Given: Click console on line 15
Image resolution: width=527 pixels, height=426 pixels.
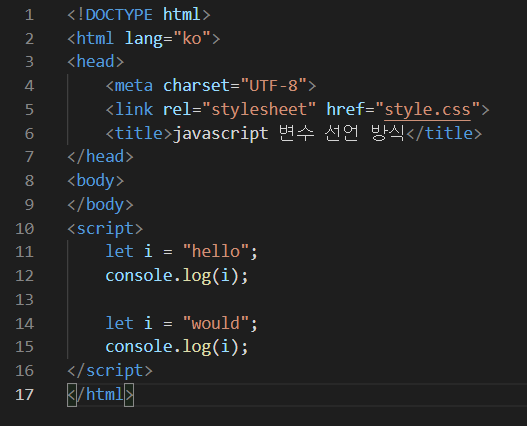Looking at the screenshot, I should click(x=139, y=347).
